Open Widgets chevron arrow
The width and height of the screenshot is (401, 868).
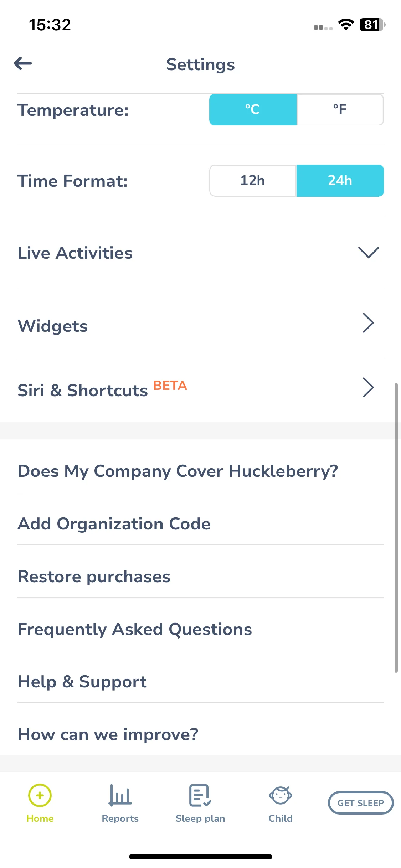click(368, 323)
